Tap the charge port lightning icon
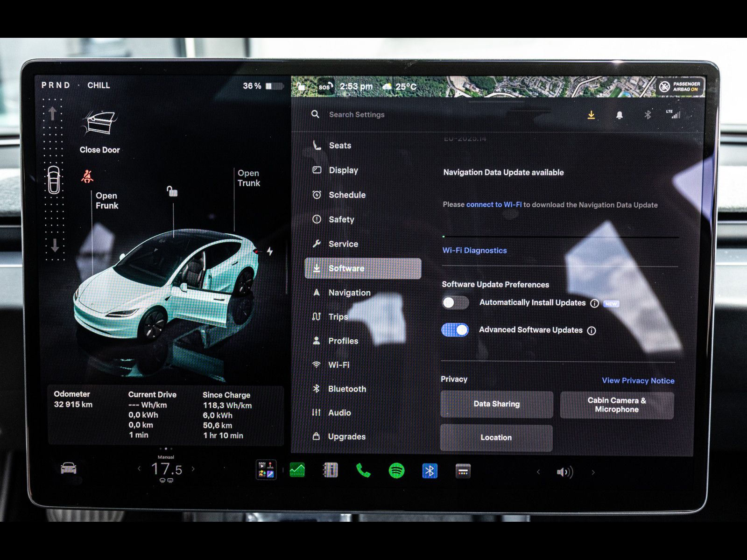Image resolution: width=747 pixels, height=560 pixels. (x=270, y=252)
